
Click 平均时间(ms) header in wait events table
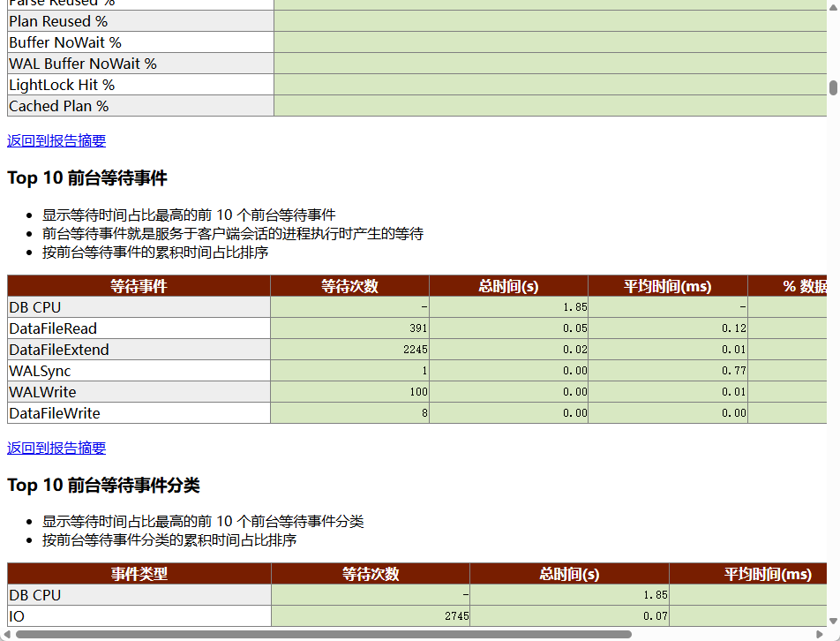pos(667,286)
